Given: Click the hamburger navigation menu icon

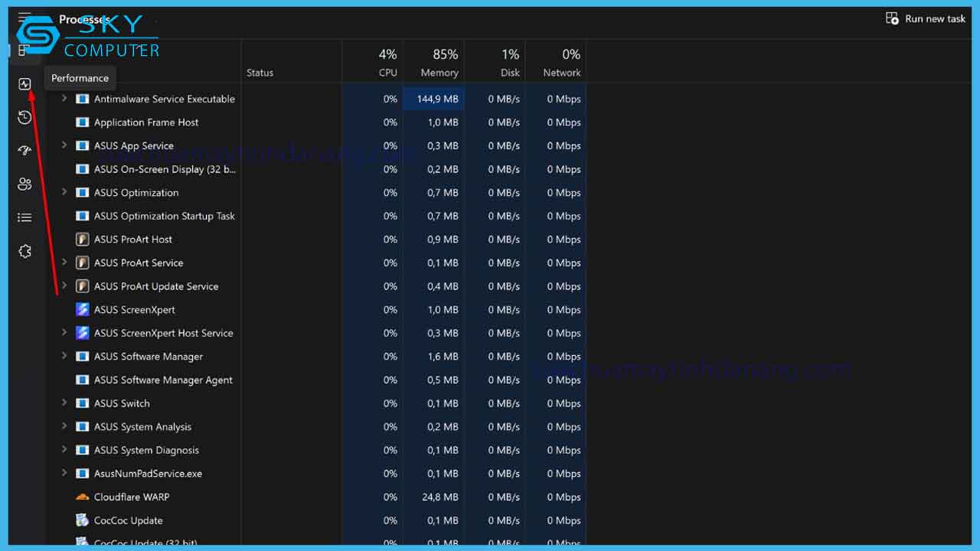Looking at the screenshot, I should click(24, 18).
